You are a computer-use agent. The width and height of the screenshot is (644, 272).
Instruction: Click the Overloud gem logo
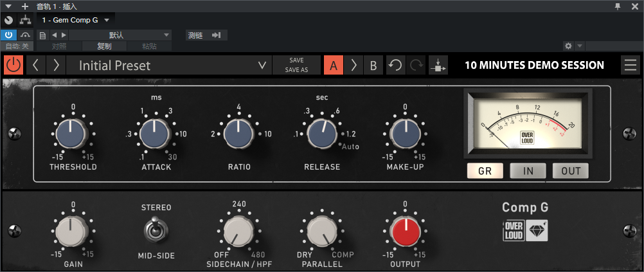coord(537,231)
